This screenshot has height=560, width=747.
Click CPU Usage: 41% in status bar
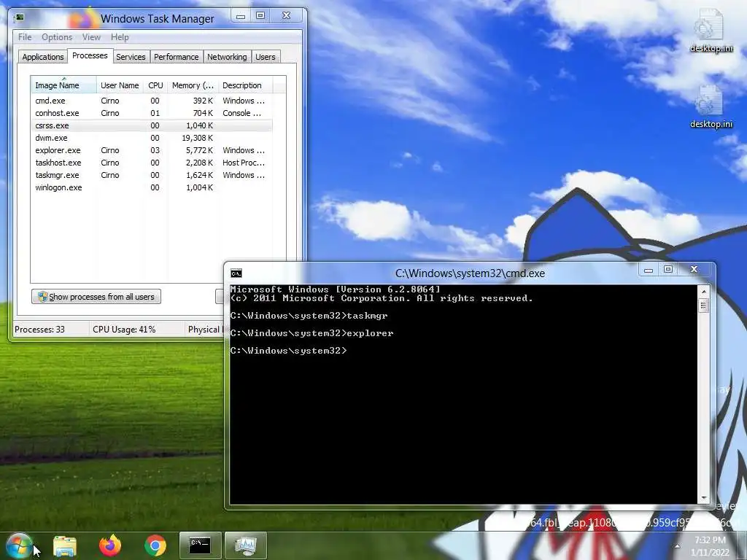(x=124, y=329)
